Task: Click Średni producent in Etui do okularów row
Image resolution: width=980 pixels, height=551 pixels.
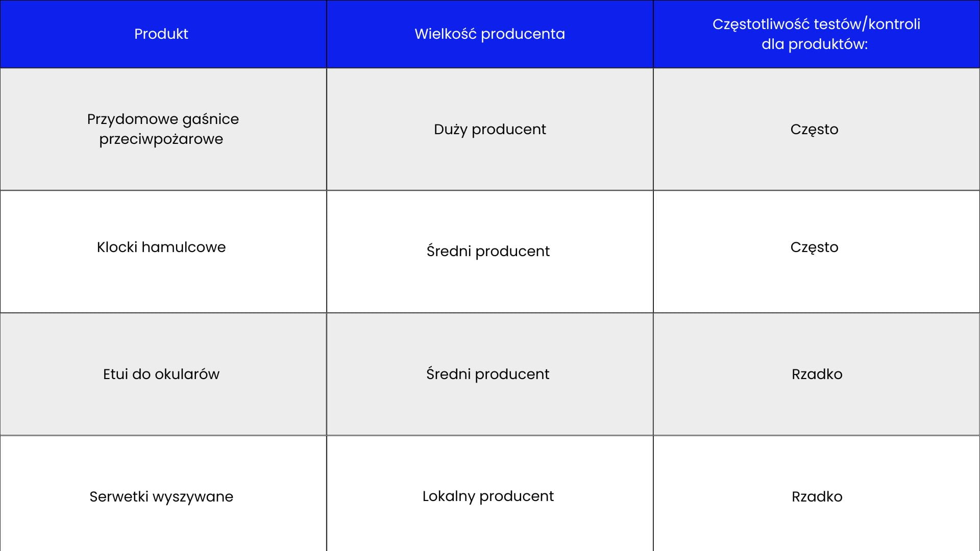Action: point(488,374)
